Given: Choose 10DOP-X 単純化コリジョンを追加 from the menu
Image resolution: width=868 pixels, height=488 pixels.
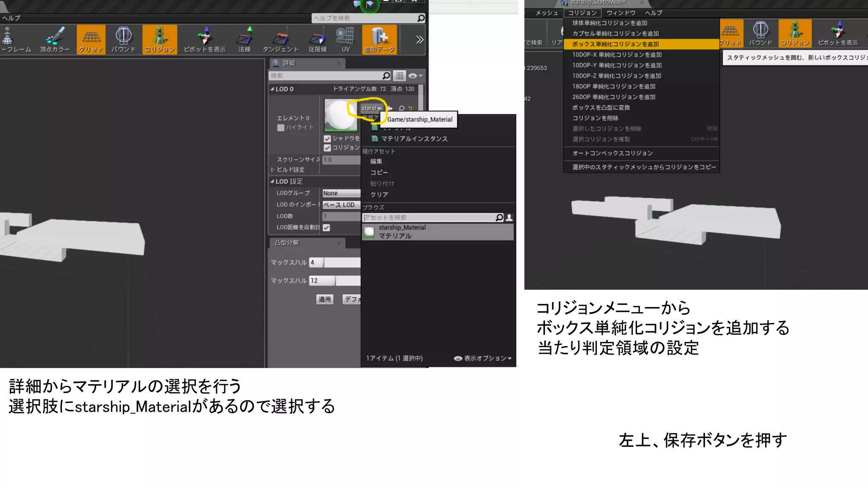Looking at the screenshot, I should point(641,55).
